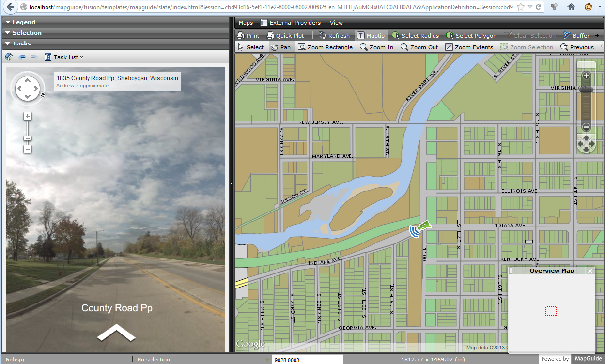Click the Refresh map icon
This screenshot has width=605, height=364.
point(334,35)
